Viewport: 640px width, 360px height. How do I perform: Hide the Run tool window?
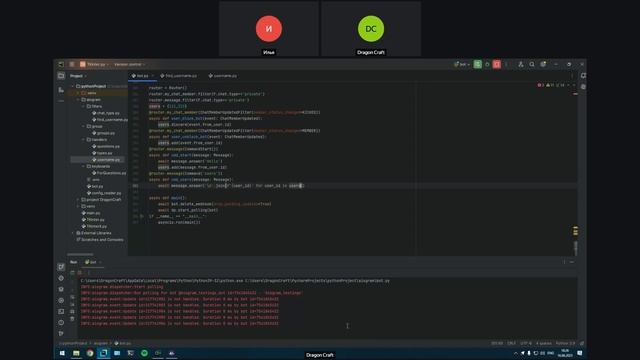coord(572,262)
